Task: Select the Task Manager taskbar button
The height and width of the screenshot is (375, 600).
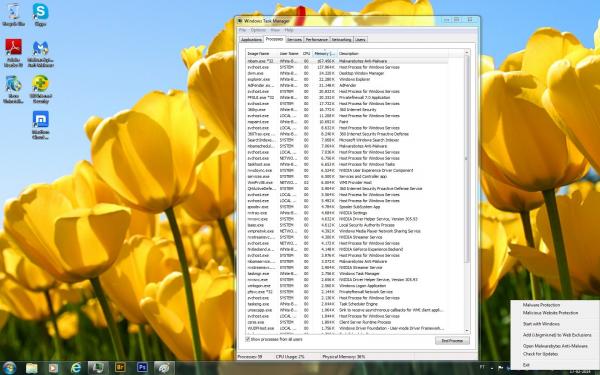Action: 98,368
